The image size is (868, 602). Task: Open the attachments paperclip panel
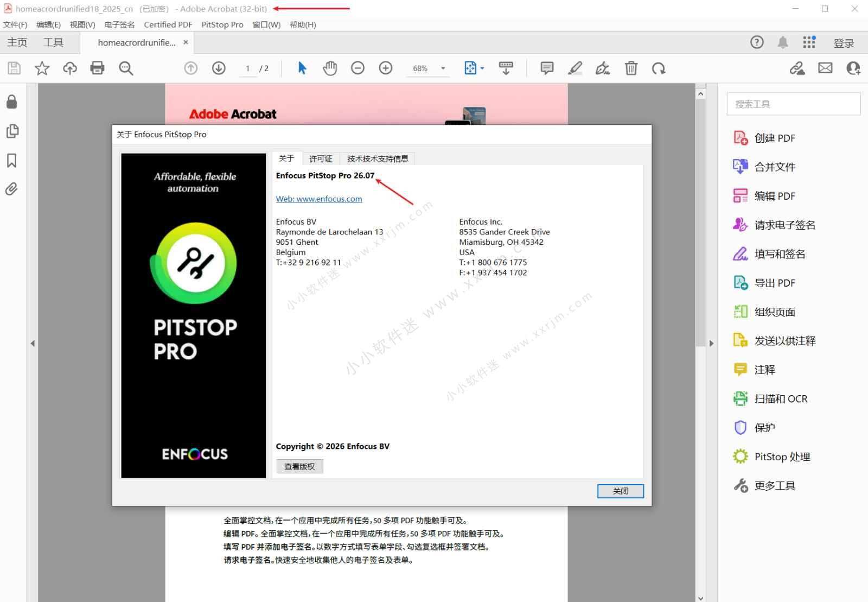click(12, 189)
